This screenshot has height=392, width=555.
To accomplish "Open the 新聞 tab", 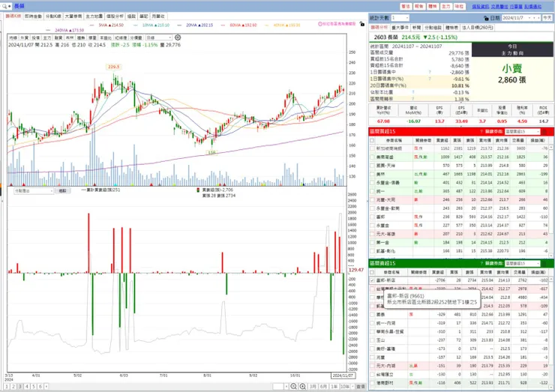I will click(416, 28).
